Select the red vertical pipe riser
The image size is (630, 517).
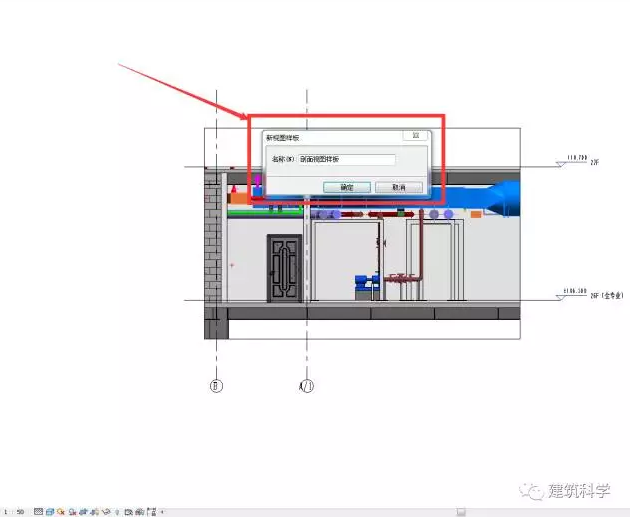(x=421, y=245)
